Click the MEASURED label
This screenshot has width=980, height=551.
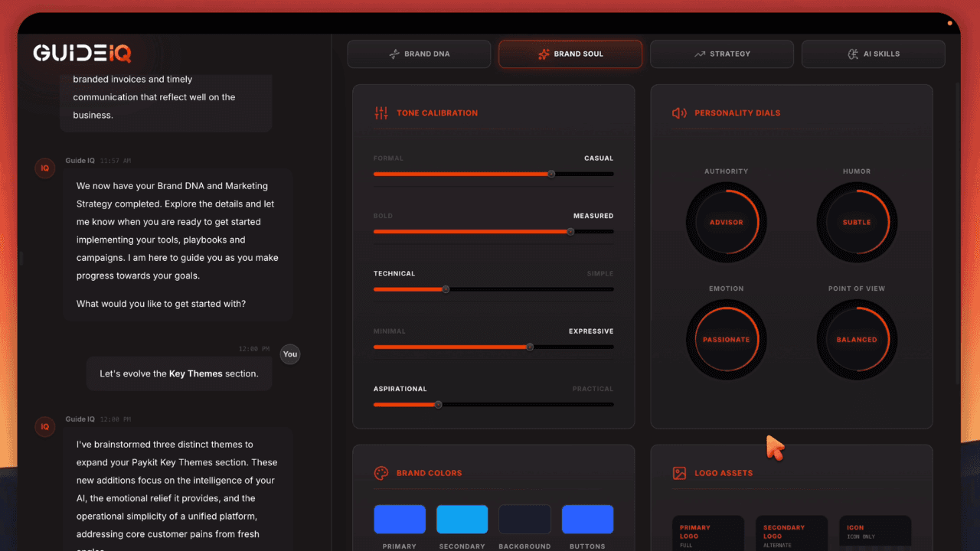pyautogui.click(x=593, y=216)
